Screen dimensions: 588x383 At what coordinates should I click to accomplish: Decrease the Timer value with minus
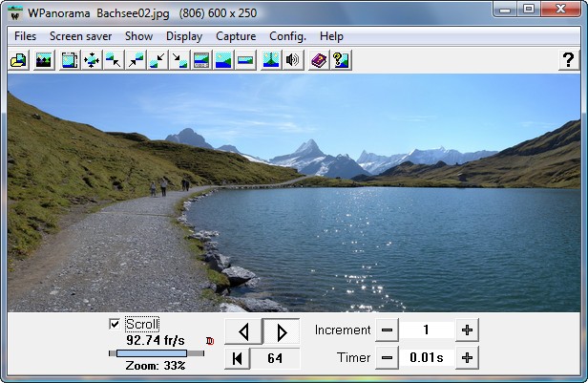pyautogui.click(x=387, y=358)
